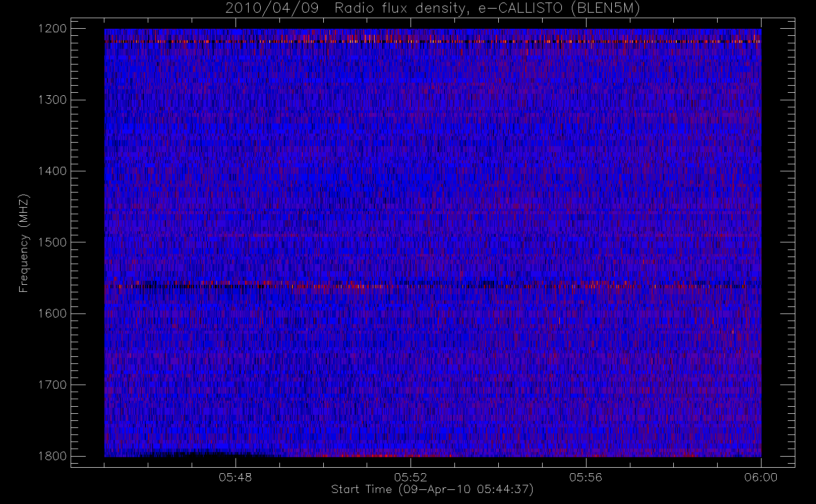Click the 1700 frequency tick label

point(52,385)
